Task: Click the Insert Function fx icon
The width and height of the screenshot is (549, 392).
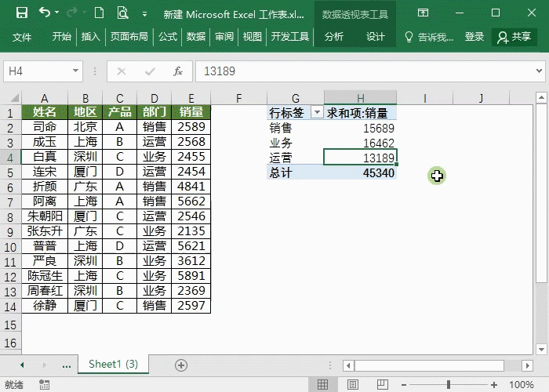Action: [x=178, y=71]
